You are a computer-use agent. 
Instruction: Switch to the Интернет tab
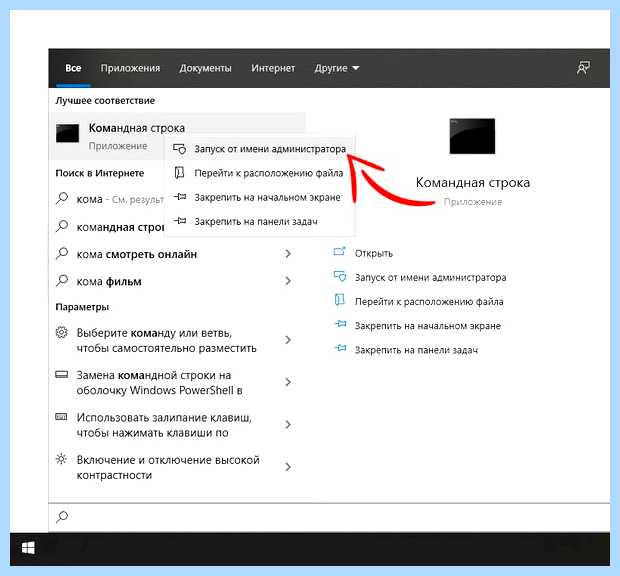(x=273, y=68)
